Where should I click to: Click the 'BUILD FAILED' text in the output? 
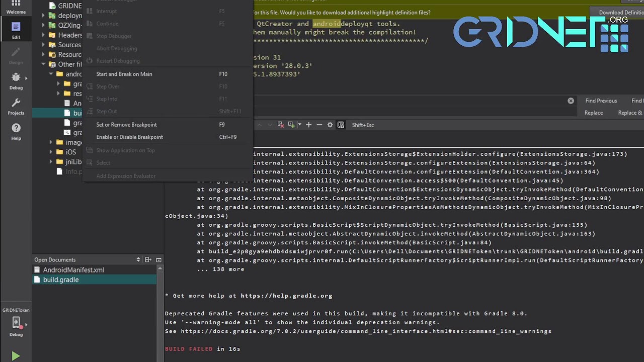[x=189, y=349]
